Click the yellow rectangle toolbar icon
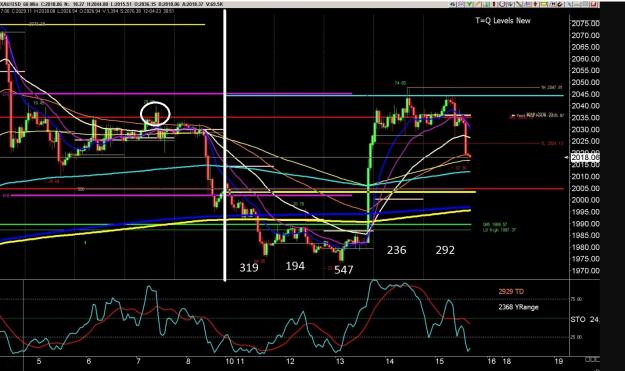Screen dimensions: 625x371 click(543, 4)
